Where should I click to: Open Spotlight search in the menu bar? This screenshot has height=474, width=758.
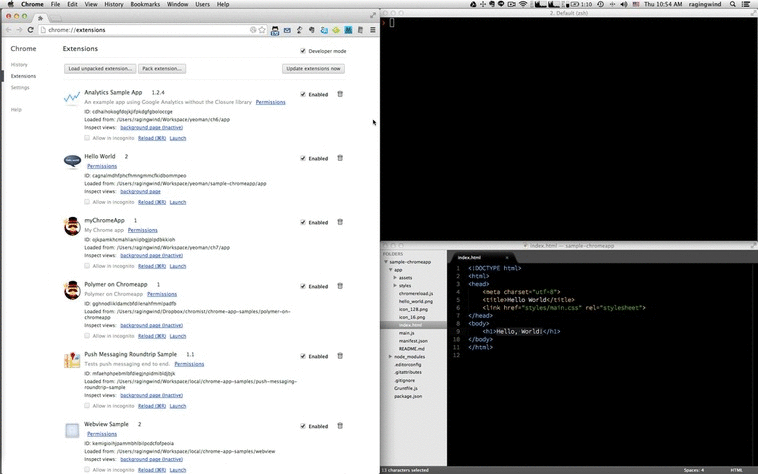(733, 4)
